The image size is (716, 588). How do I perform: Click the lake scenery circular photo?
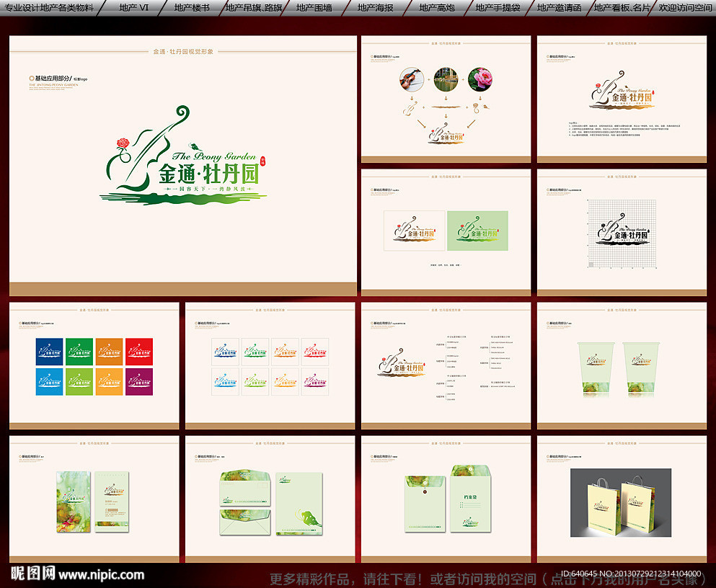coord(446,79)
